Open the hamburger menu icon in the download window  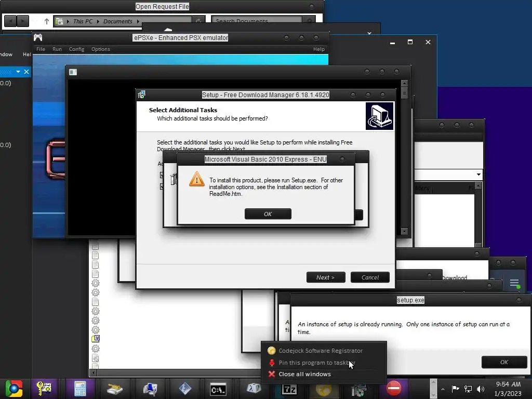click(514, 283)
